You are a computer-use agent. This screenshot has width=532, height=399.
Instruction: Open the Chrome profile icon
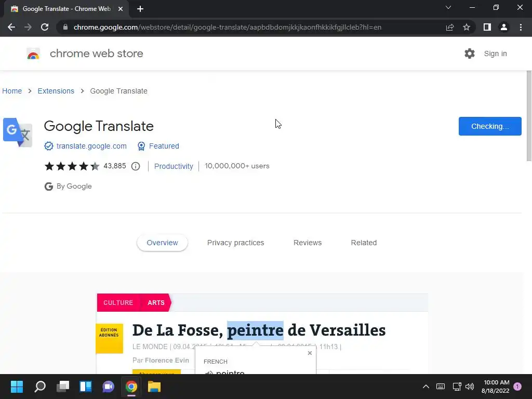504,27
